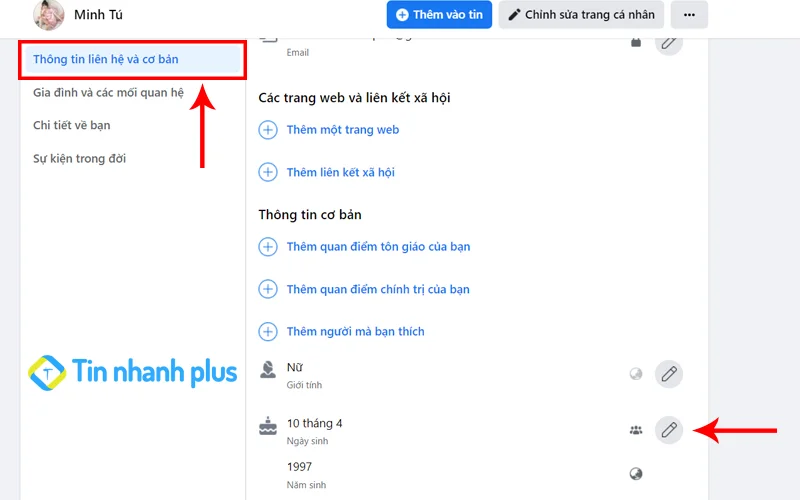Change Ngày sinh friends privacy icon
This screenshot has height=500, width=800.
636,430
